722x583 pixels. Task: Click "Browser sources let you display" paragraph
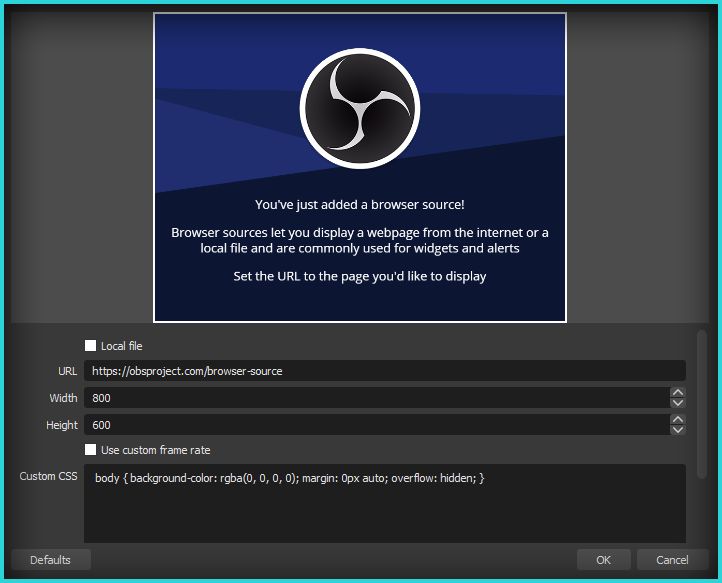(360, 240)
